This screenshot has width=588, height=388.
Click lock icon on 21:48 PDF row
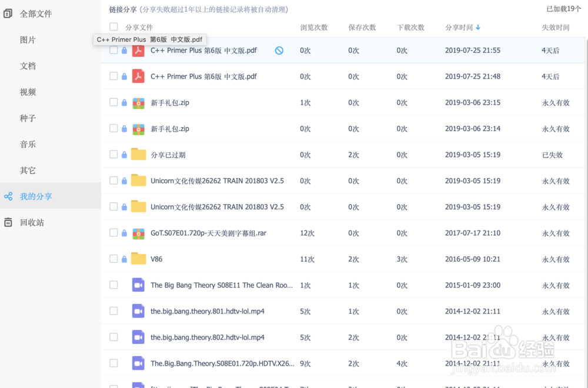pyautogui.click(x=124, y=76)
